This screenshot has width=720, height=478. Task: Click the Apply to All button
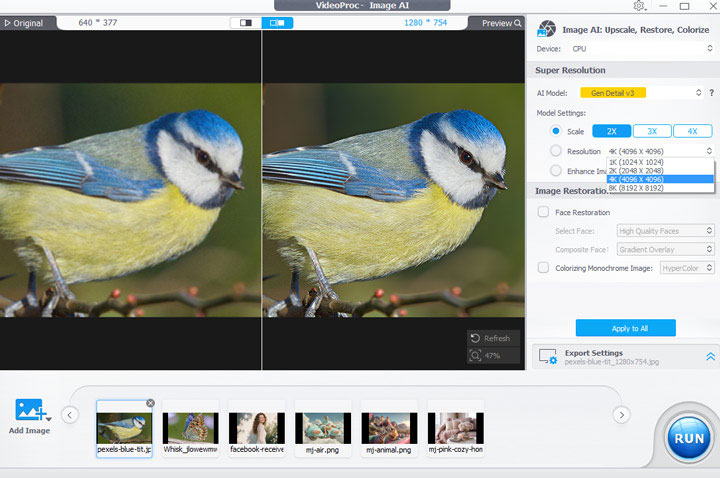pos(625,328)
